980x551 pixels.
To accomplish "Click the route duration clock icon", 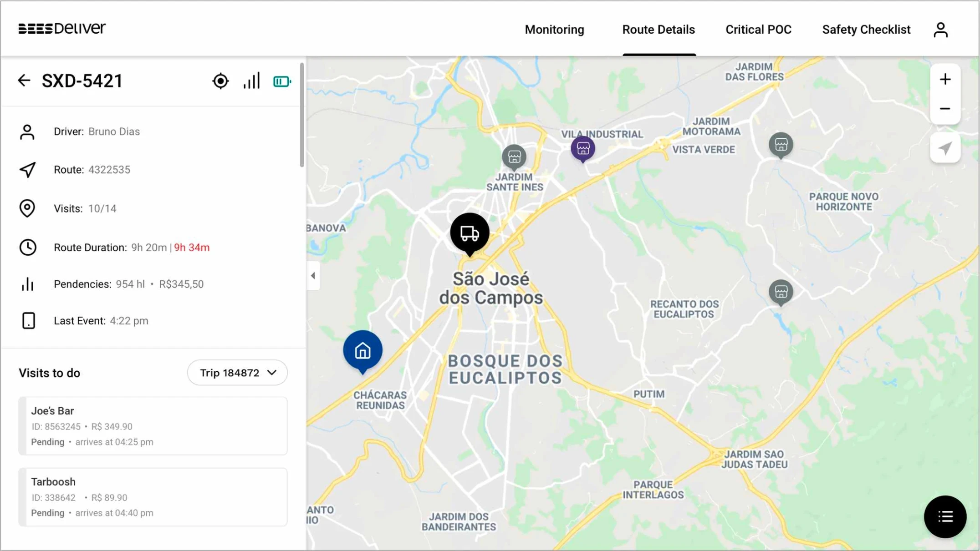I will [28, 248].
